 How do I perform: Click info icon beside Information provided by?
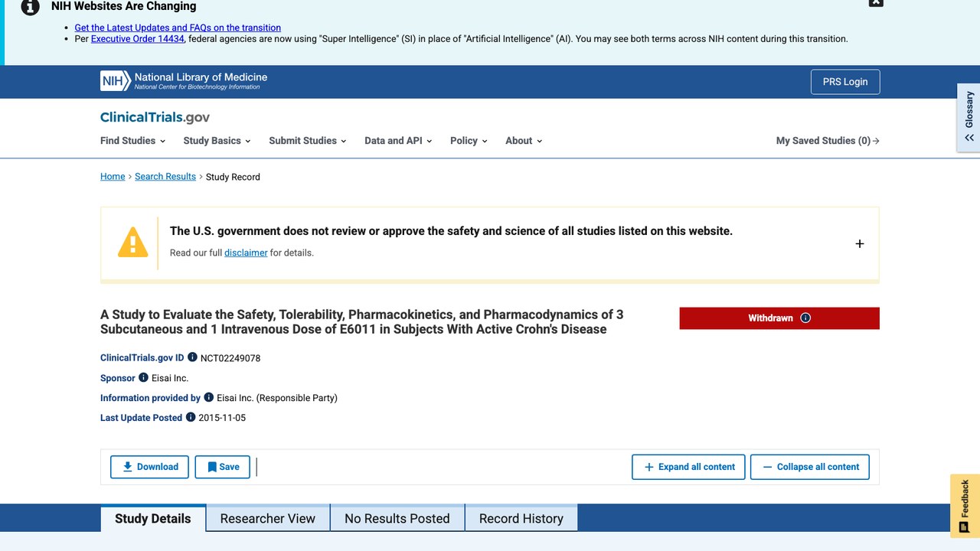pos(208,397)
